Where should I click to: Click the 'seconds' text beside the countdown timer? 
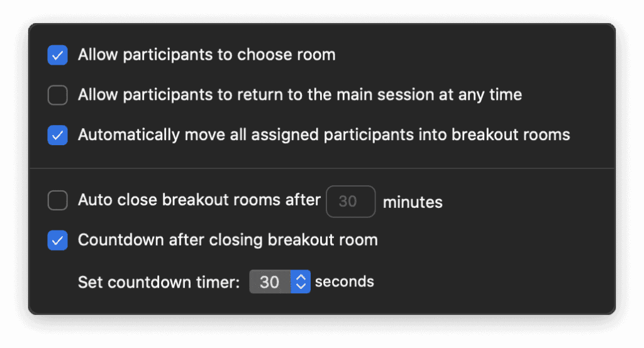pyautogui.click(x=345, y=282)
